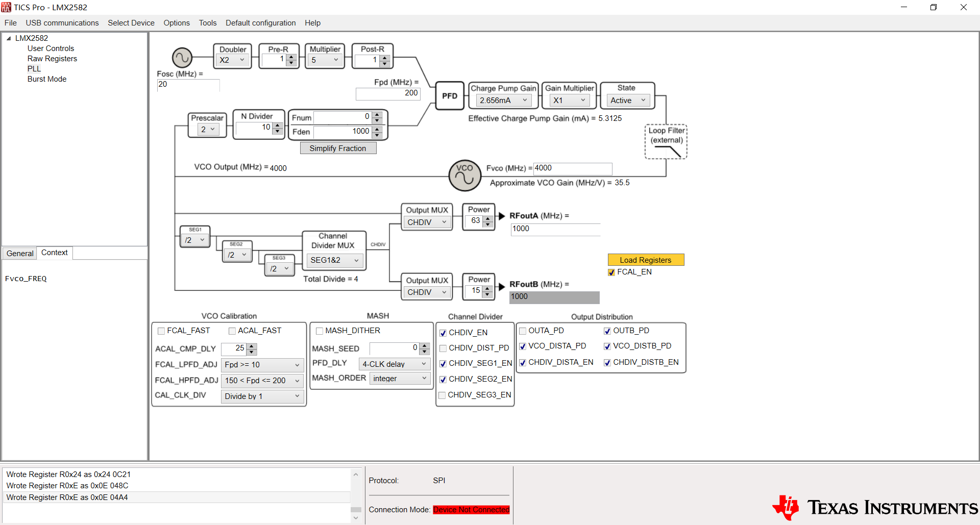Check the OUTA_PD checkbox
Viewport: 980px width, 525px height.
523,331
